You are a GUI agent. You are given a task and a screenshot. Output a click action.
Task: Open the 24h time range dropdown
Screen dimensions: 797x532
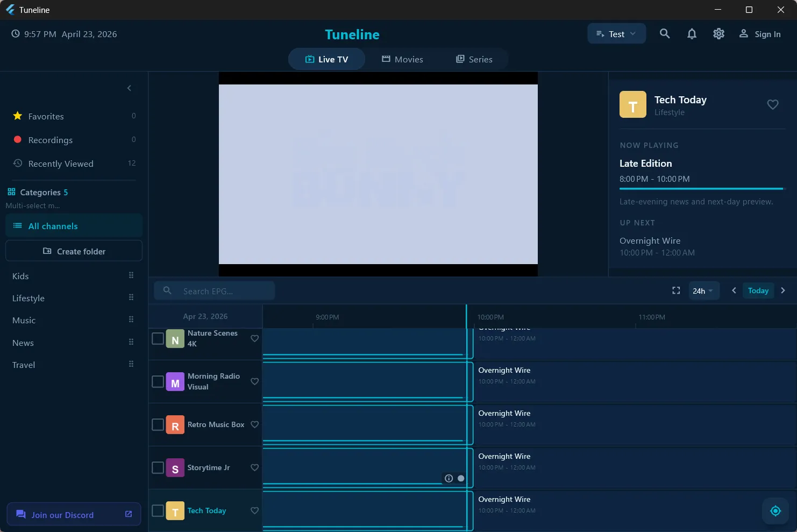point(703,291)
